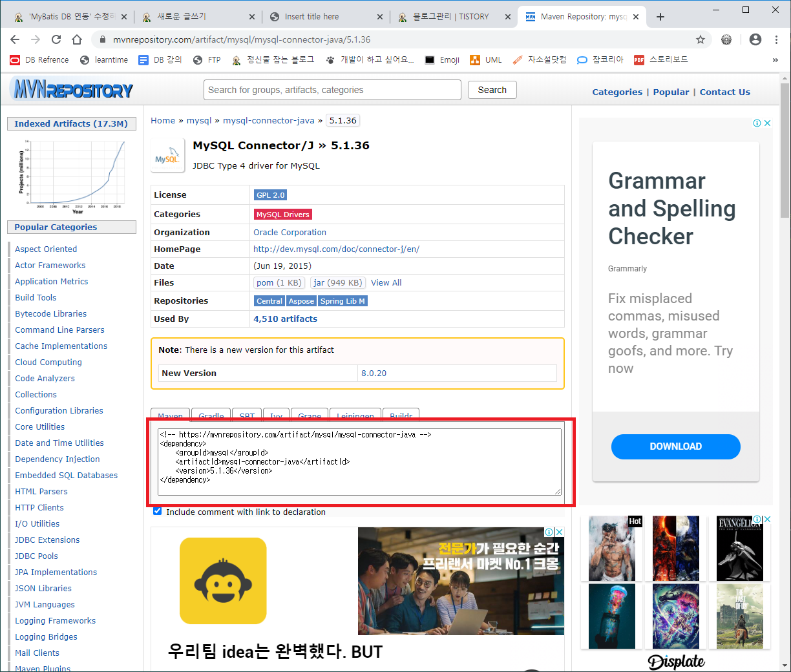Toggle 'Include comment with link to declaration' checkbox
This screenshot has height=672, width=791.
click(157, 511)
